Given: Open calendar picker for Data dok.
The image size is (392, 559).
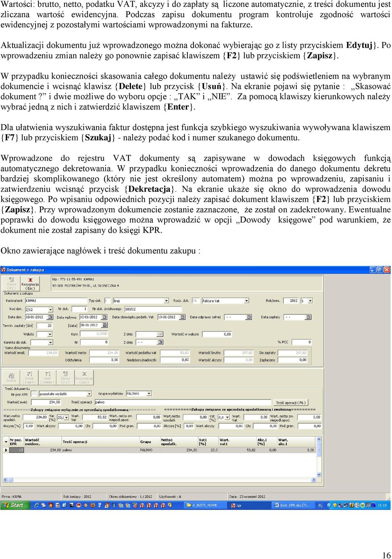Looking at the screenshot, I should coord(50,317).
